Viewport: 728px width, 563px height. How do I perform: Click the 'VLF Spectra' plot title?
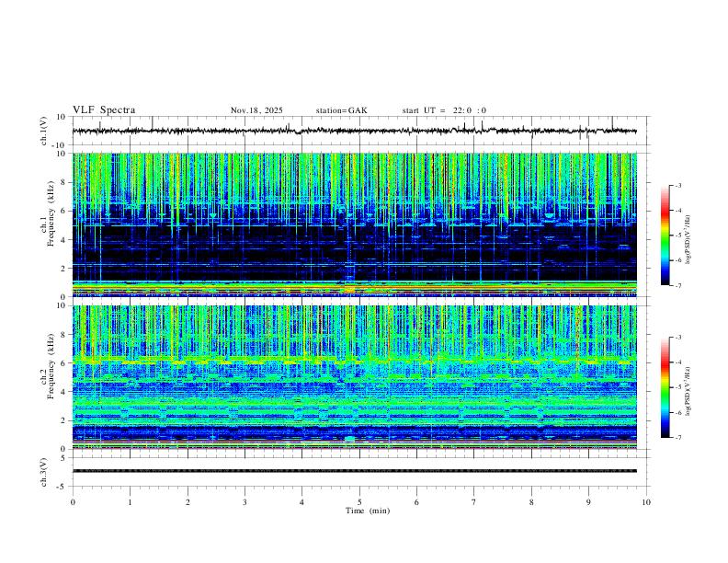pos(104,110)
